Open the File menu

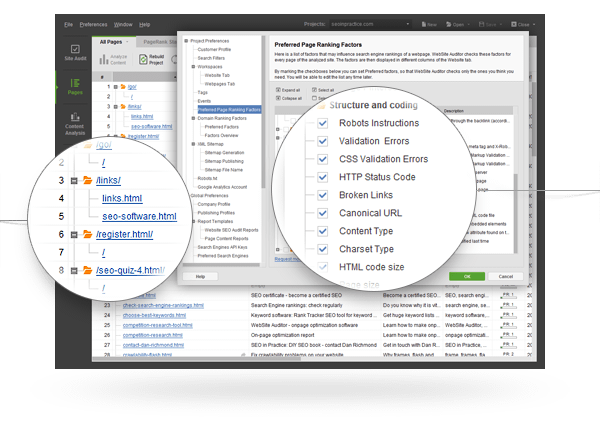tap(68, 24)
